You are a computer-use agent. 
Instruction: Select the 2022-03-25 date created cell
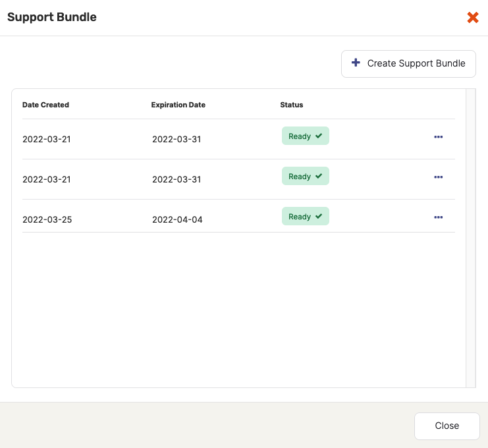(47, 219)
